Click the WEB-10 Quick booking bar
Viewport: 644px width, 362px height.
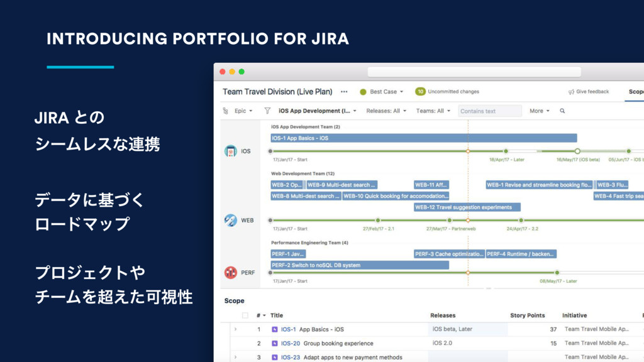(396, 196)
